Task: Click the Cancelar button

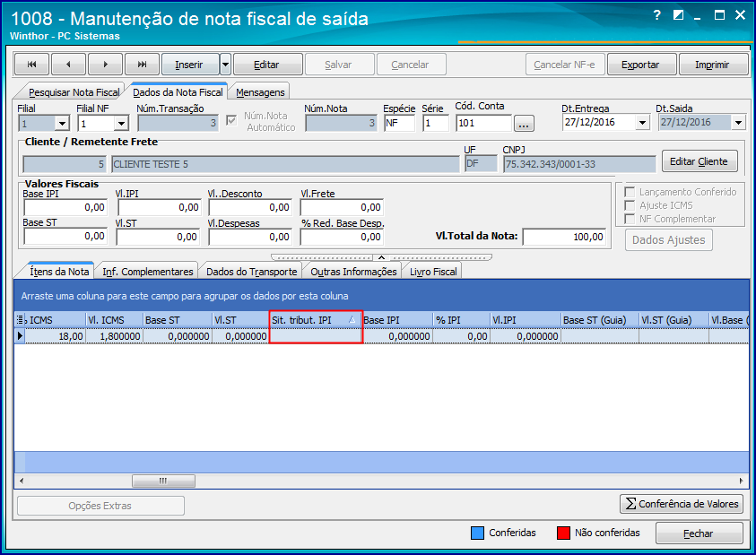Action: tap(410, 65)
